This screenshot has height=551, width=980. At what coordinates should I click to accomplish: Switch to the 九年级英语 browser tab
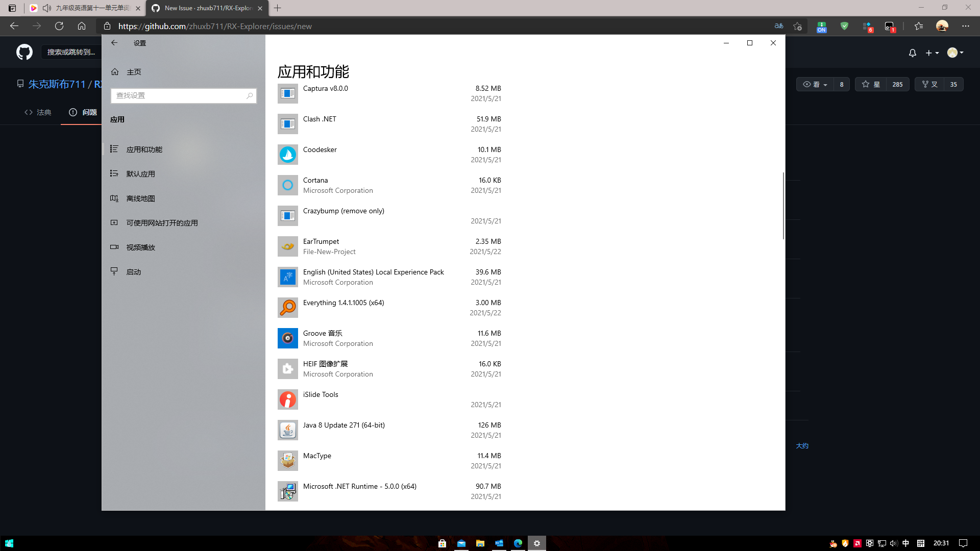[85, 8]
